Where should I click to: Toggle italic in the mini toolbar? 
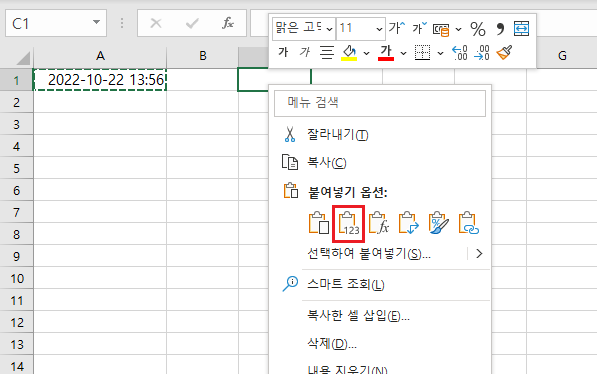click(305, 52)
